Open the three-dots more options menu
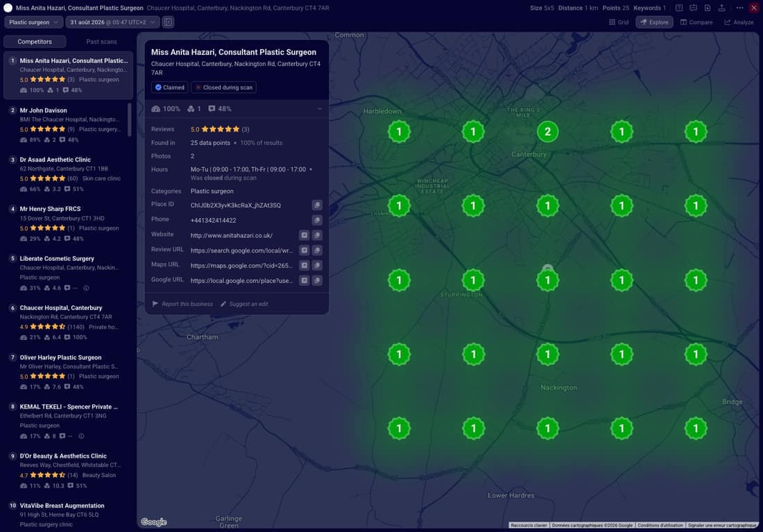Viewport: 763px width, 532px height. point(739,8)
